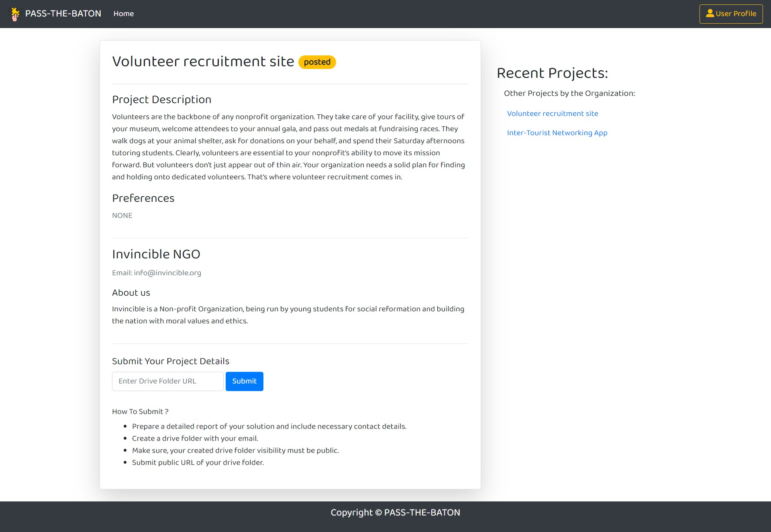Click the hand-and-baton logo icon
The height and width of the screenshot is (532, 771).
click(15, 14)
